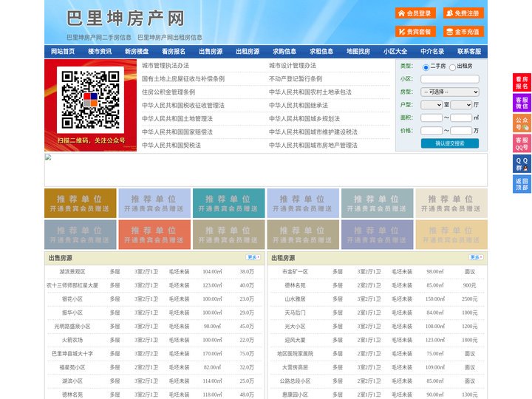
Task: Open the 银花小区 sale listing
Action: (72, 299)
